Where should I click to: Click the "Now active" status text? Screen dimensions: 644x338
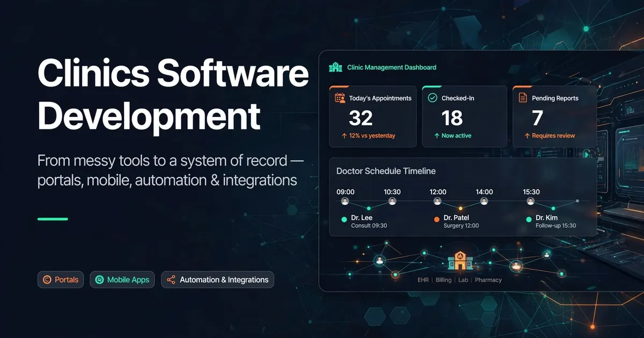[456, 136]
